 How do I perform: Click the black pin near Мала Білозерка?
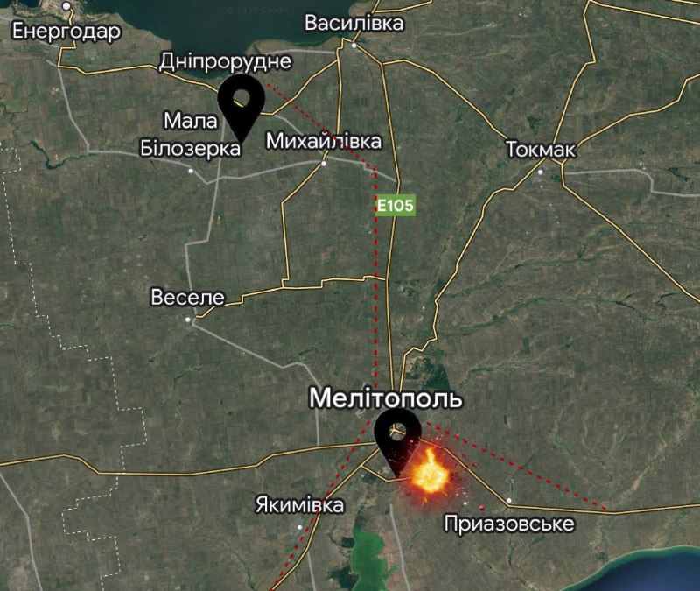coord(241,108)
